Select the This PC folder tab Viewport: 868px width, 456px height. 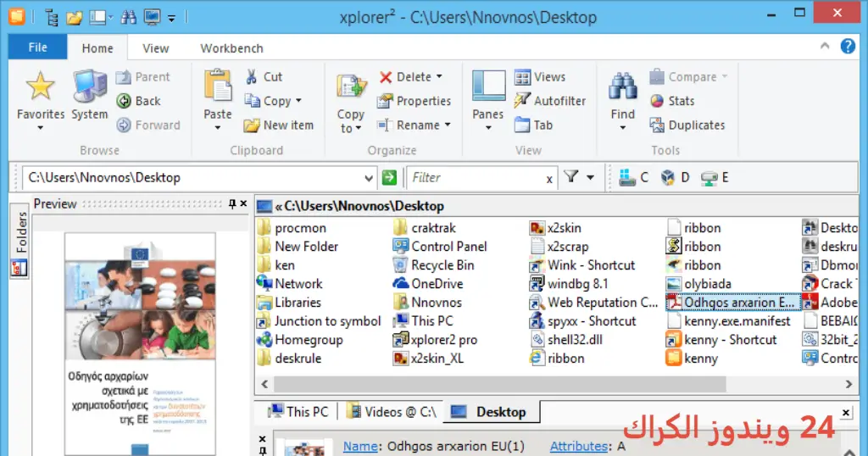[298, 412]
